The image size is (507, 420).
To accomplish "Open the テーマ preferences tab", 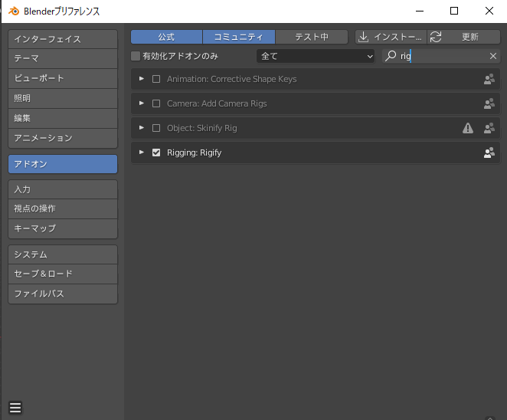I will [63, 58].
